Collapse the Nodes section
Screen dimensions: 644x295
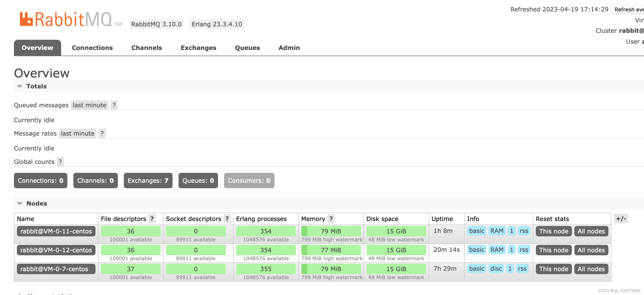(x=20, y=204)
